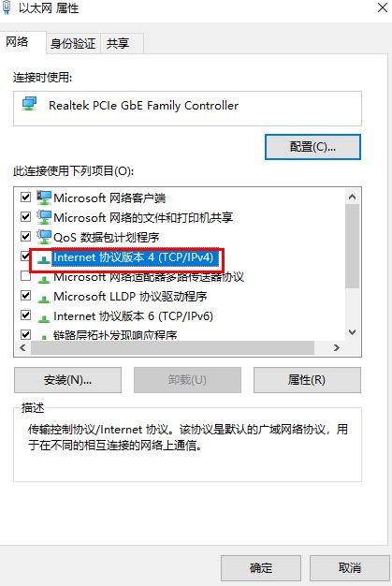Uncheck the Microsoft 网络客户端 checkbox

25,197
